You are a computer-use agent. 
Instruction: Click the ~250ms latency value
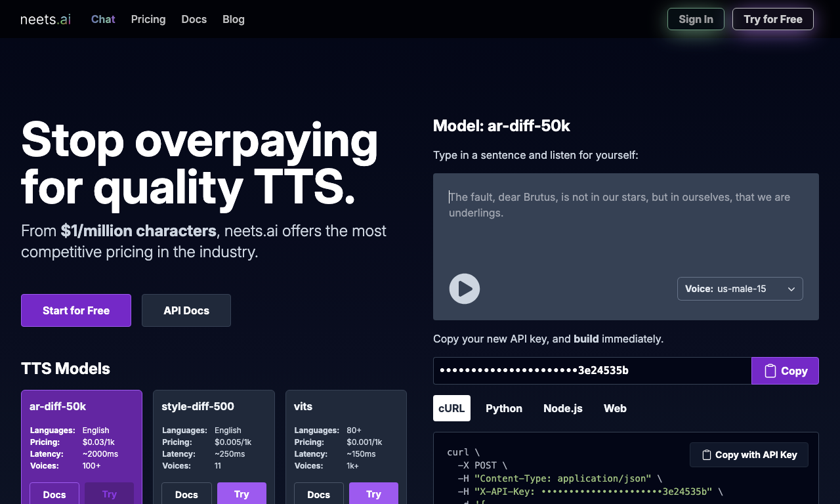pyautogui.click(x=230, y=454)
